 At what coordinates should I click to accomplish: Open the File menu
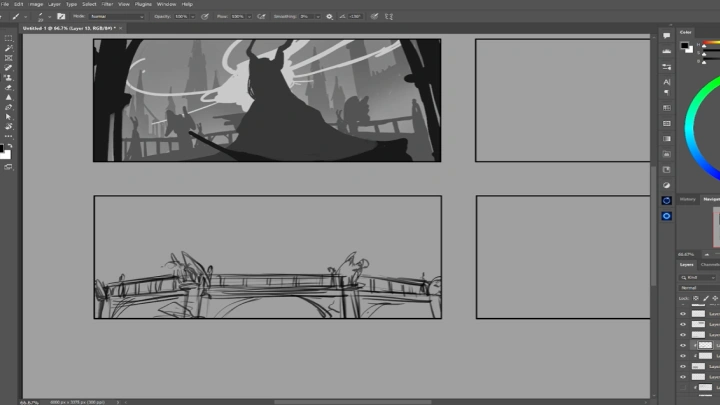(5, 4)
